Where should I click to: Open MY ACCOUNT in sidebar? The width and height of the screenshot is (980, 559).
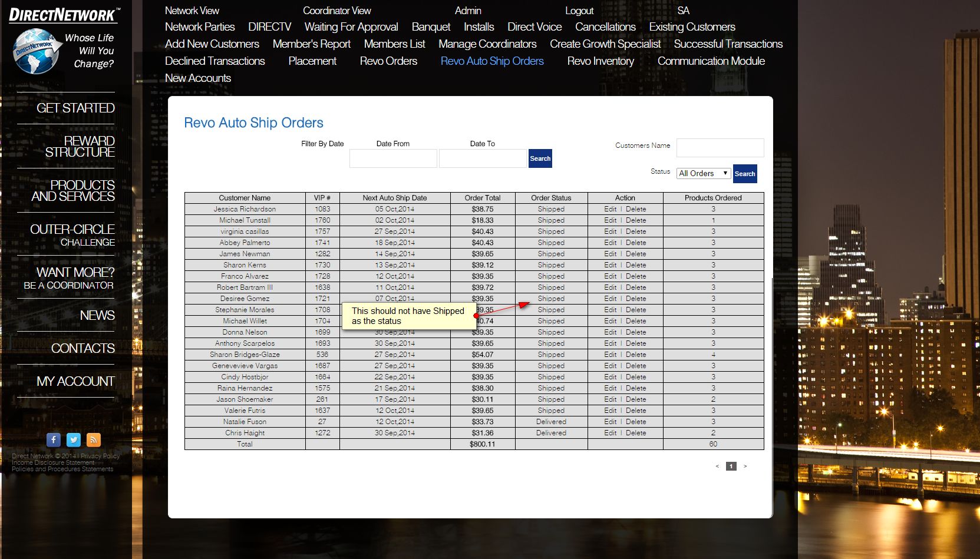(x=75, y=382)
